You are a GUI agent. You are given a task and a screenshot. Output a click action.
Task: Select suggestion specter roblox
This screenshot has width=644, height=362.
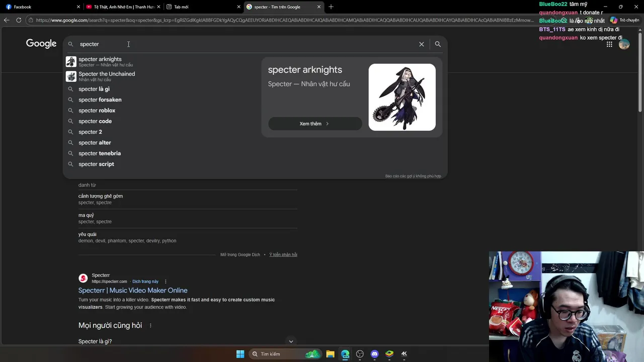(x=162, y=110)
